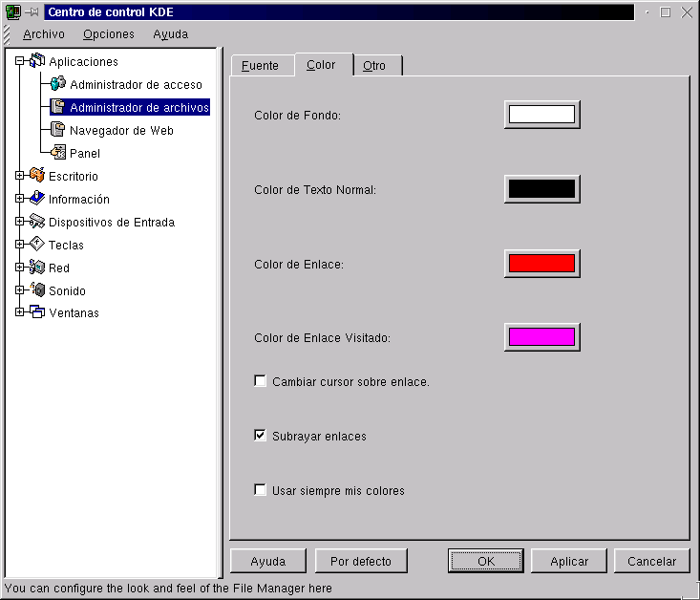
Task: Click the Por defecto button
Action: pyautogui.click(x=360, y=561)
